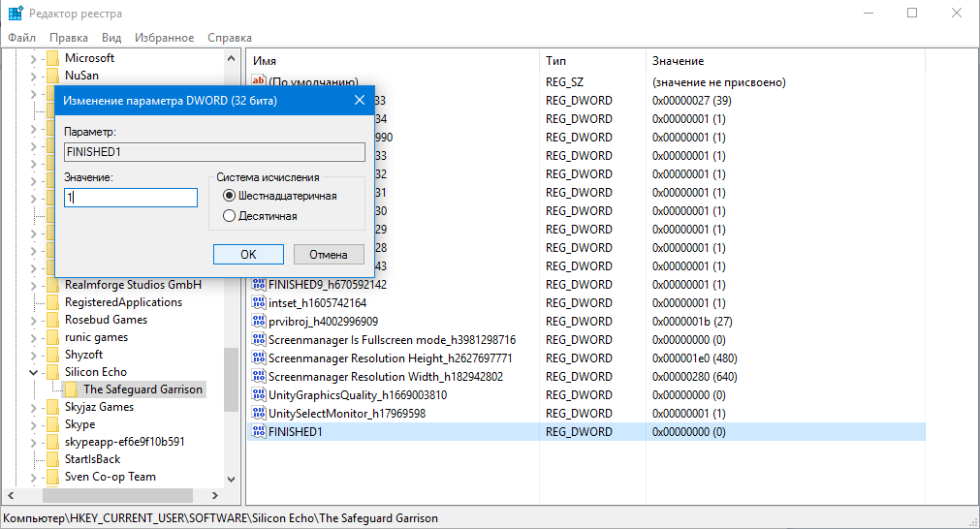Viewport: 980px width, 529px height.
Task: Click the NuSan folder icon
Action: (x=53, y=76)
